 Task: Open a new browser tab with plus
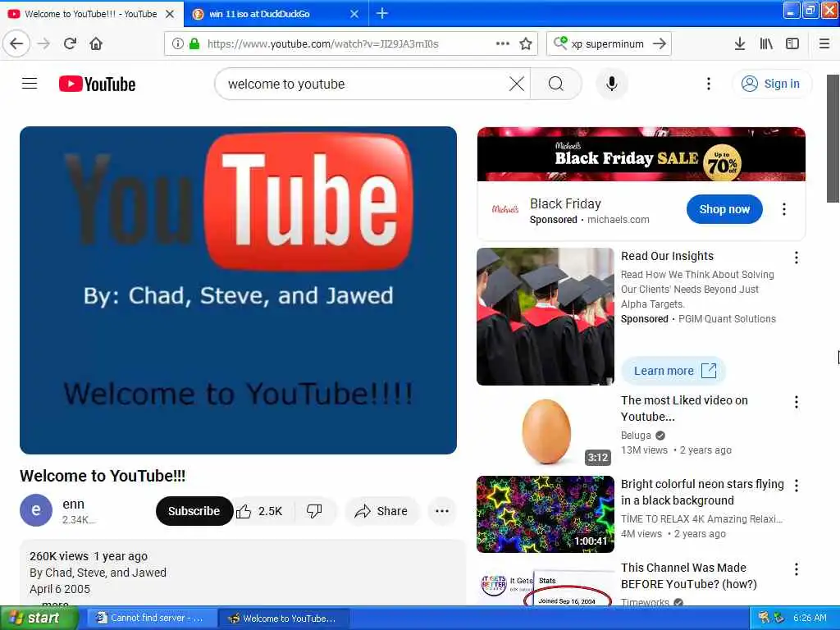point(382,13)
